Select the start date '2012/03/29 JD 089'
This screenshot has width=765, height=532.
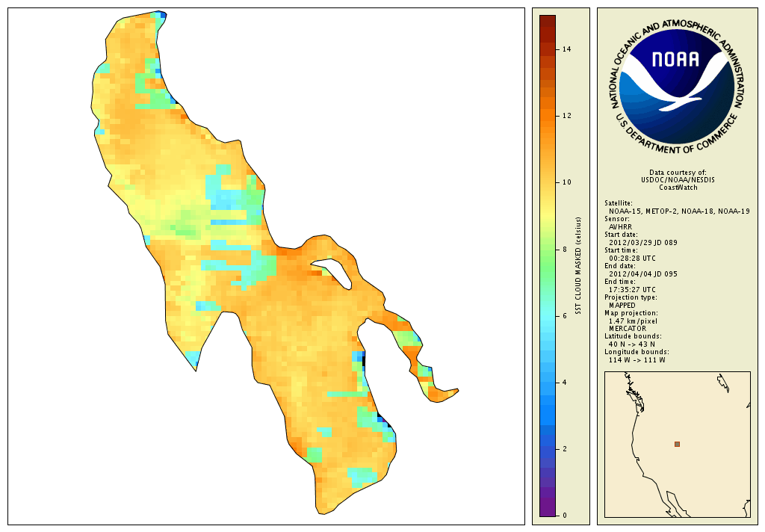point(643,243)
